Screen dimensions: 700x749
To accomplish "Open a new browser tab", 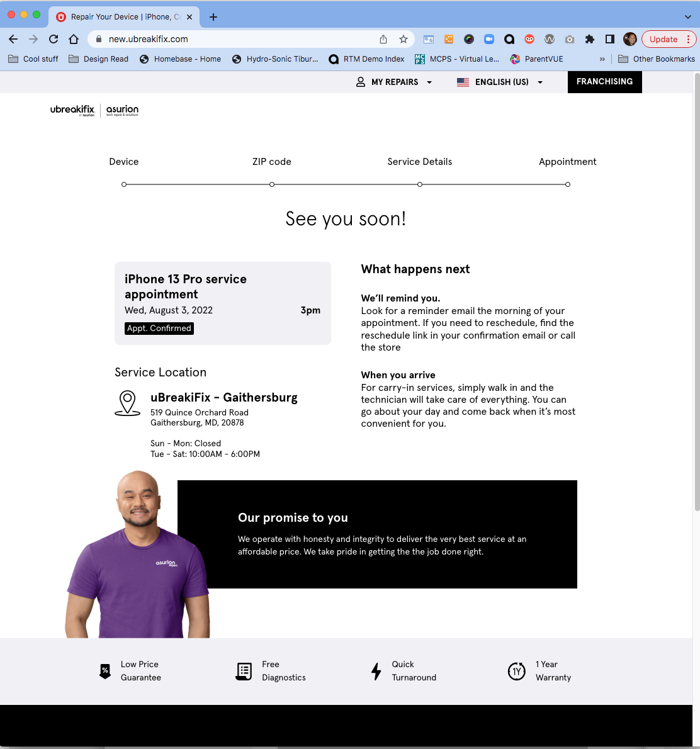I will pos(213,17).
